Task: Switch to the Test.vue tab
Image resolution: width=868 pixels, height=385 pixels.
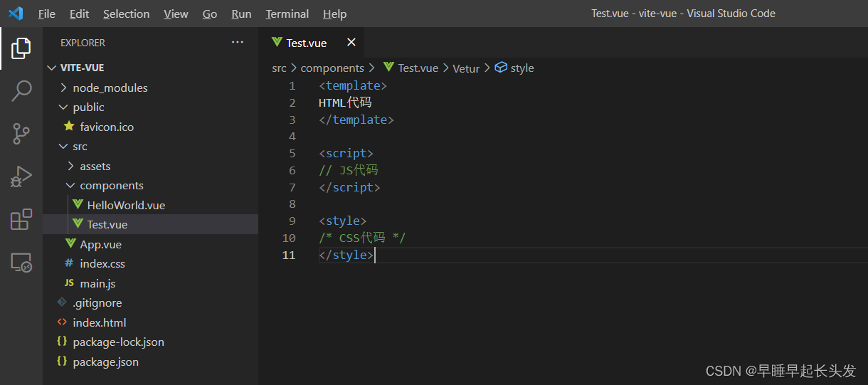Action: click(x=306, y=43)
